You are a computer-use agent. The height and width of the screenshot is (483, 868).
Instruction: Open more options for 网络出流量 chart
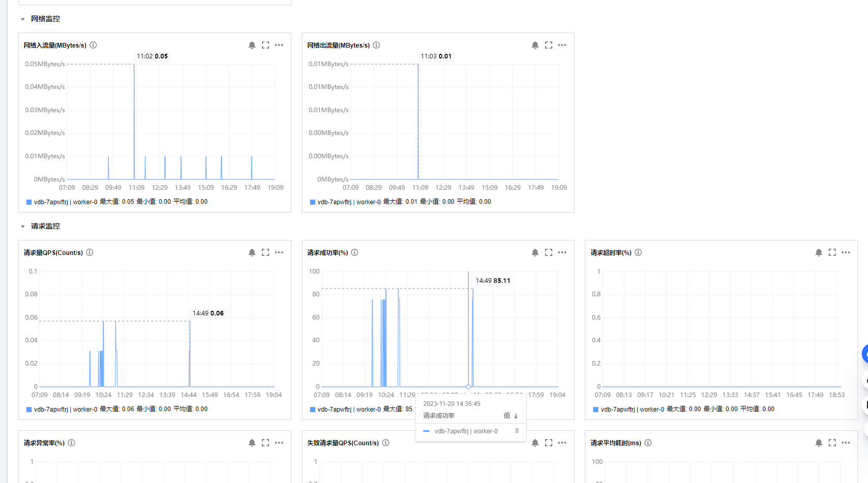pos(562,45)
